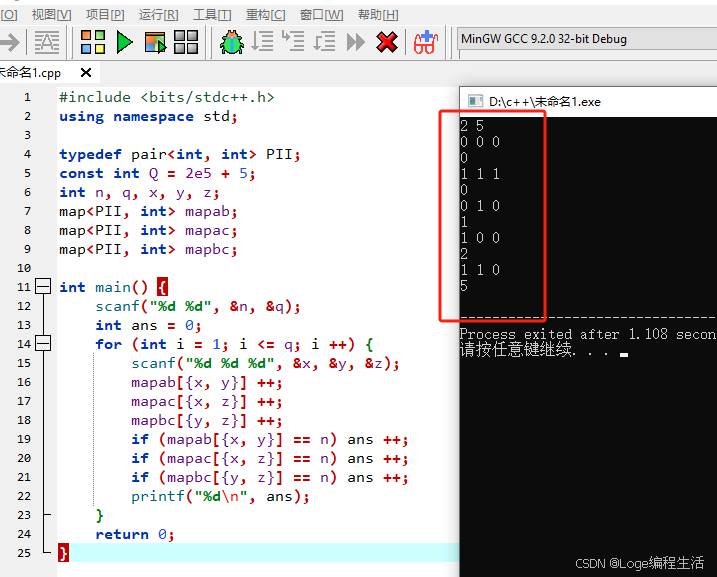The image size is (717, 577).
Task: Click the step out debug icon
Action: (x=324, y=42)
